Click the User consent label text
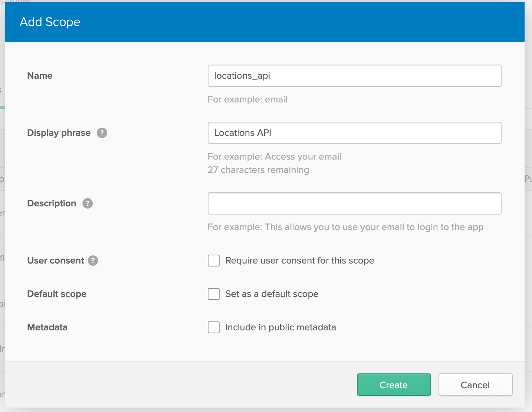Screen dimensions: 532x412 click(56, 261)
